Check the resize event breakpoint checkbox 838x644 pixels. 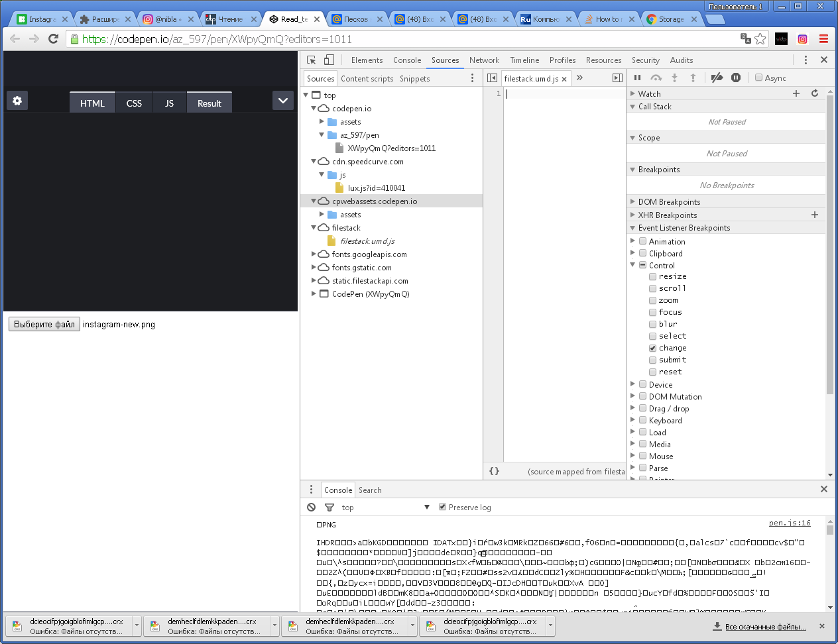[x=652, y=276]
